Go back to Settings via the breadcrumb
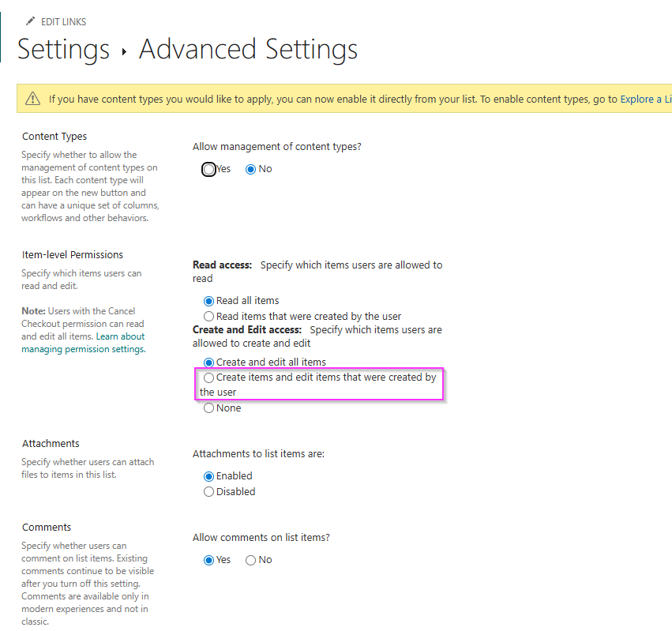The height and width of the screenshot is (631, 672). [x=63, y=49]
